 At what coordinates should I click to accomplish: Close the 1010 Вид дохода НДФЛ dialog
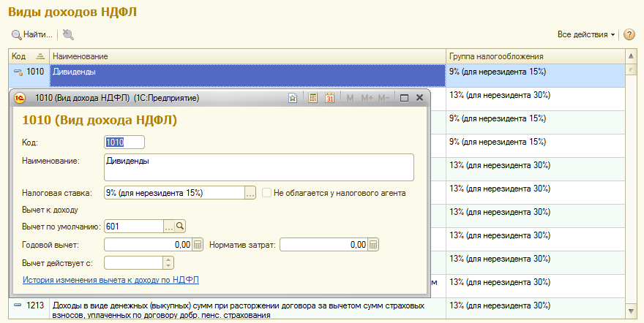tap(419, 97)
